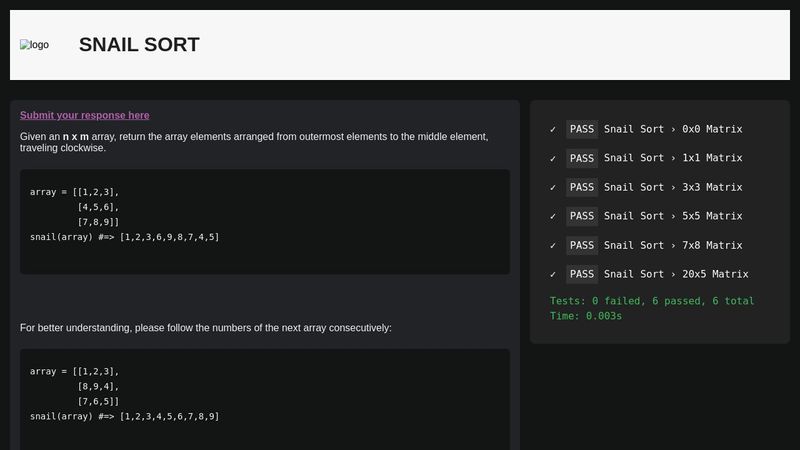Click checkmark beside 7x8 Matrix test

(x=553, y=245)
